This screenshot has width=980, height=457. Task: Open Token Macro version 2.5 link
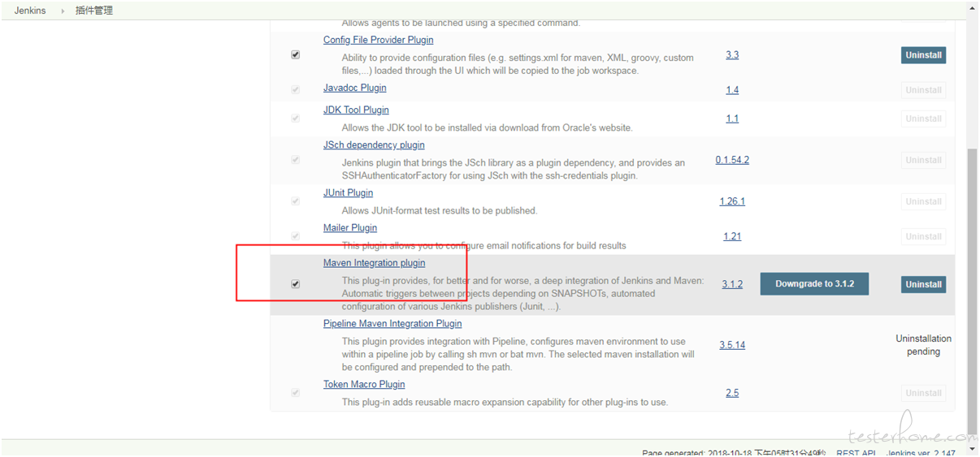(732, 393)
